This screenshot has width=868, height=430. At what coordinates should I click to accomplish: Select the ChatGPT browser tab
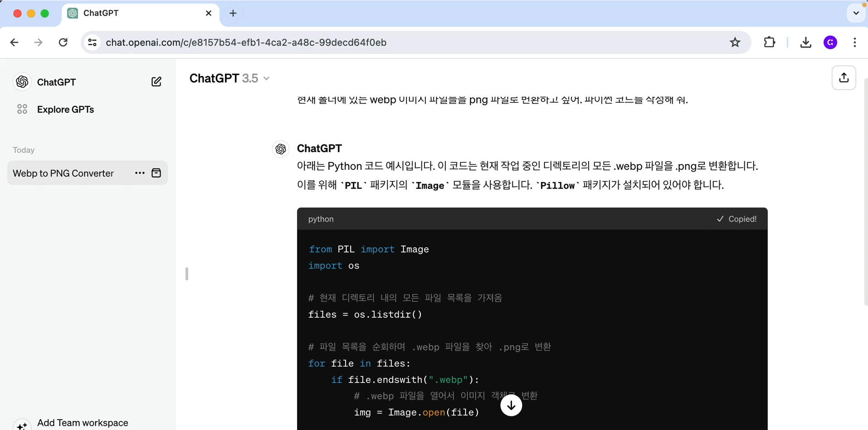pyautogui.click(x=141, y=14)
